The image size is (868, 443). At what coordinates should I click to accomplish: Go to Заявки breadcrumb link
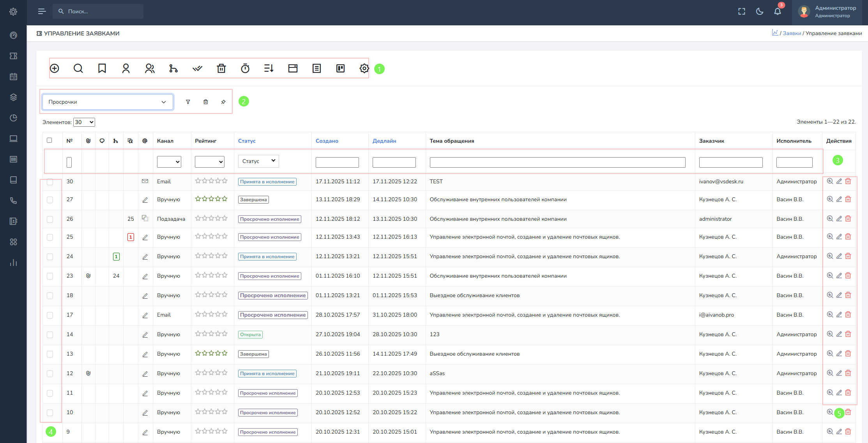pyautogui.click(x=792, y=33)
